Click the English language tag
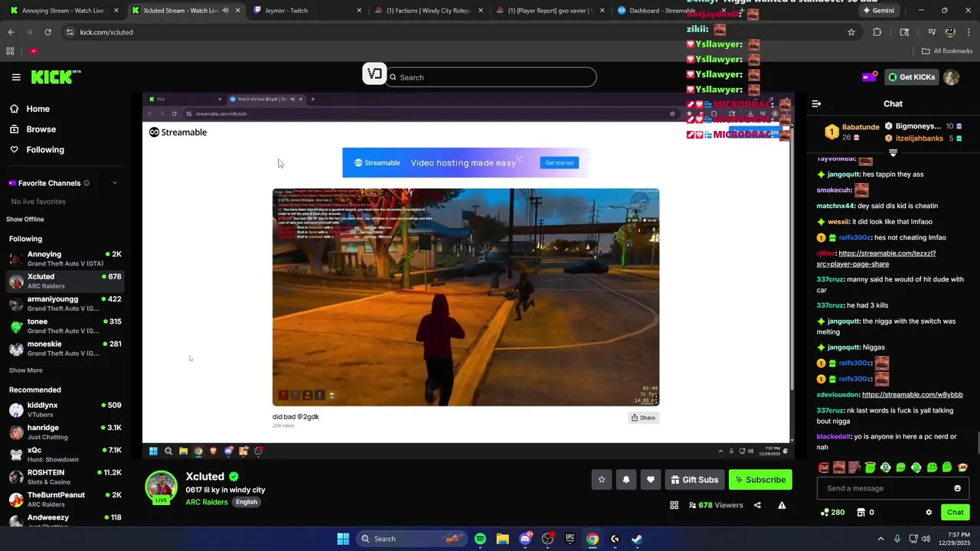 tap(247, 502)
